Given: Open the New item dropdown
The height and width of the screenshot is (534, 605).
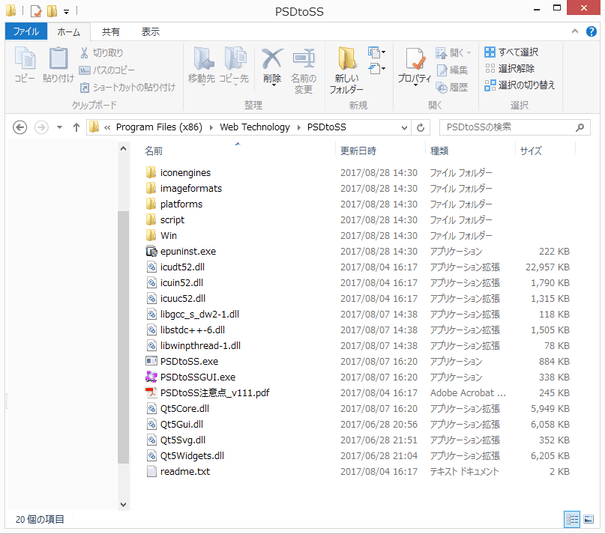Looking at the screenshot, I should [x=377, y=52].
